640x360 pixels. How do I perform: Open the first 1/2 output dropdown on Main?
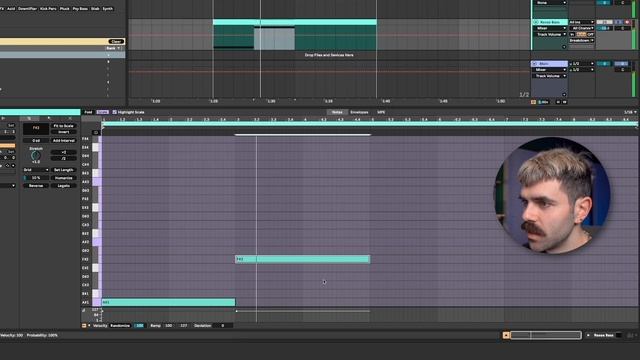pyautogui.click(x=582, y=64)
